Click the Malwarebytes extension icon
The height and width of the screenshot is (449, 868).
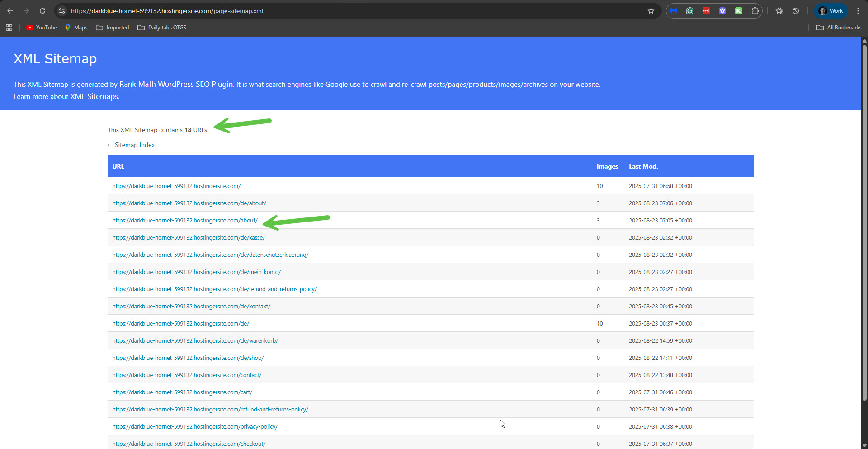tap(674, 11)
